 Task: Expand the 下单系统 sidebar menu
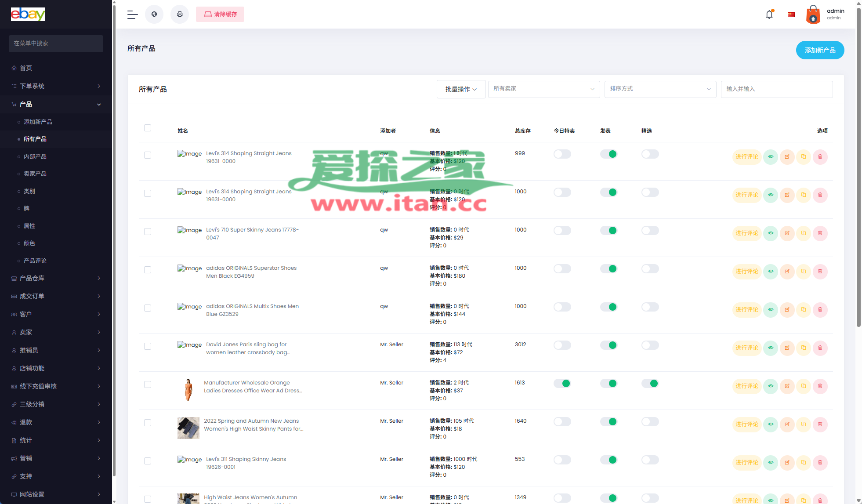[x=56, y=86]
